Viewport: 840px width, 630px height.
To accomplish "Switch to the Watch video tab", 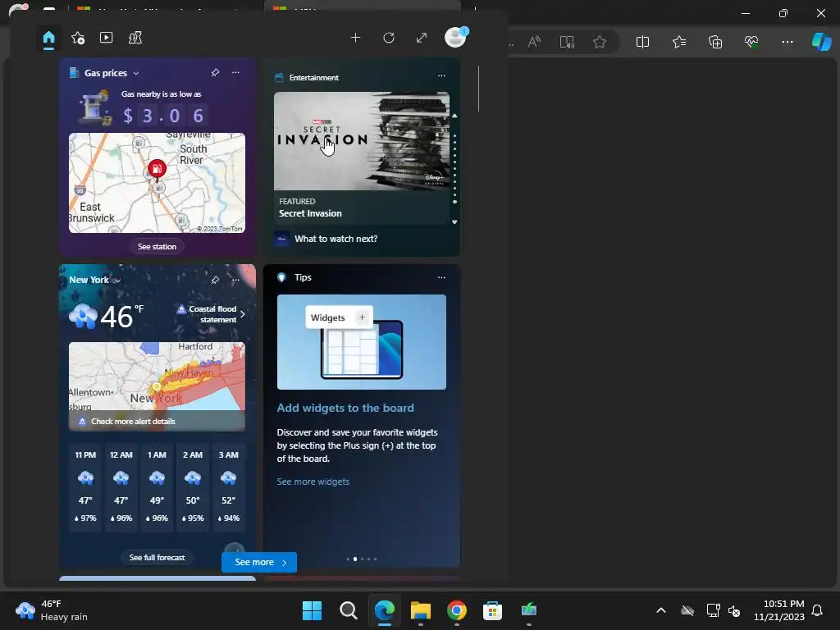I will click(106, 38).
